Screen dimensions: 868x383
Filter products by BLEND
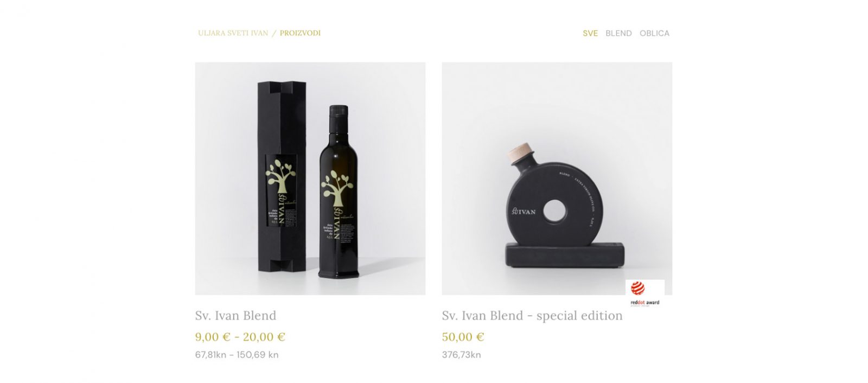[618, 33]
